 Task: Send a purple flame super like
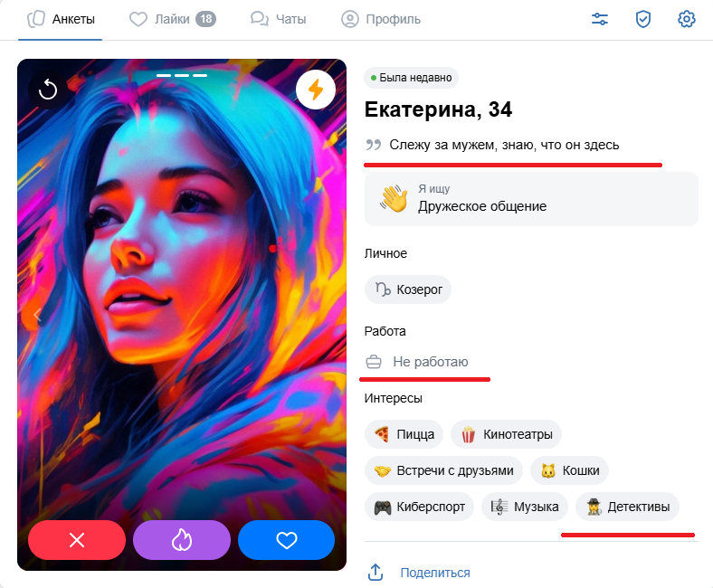pos(182,540)
